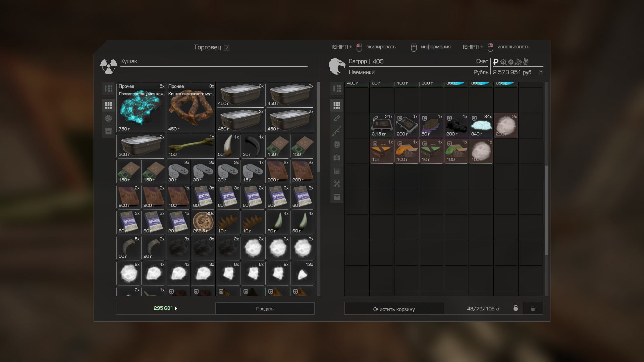Screen dimensions: 644x362
Task: Select the second gear-shaped currency icon
Action: click(503, 62)
